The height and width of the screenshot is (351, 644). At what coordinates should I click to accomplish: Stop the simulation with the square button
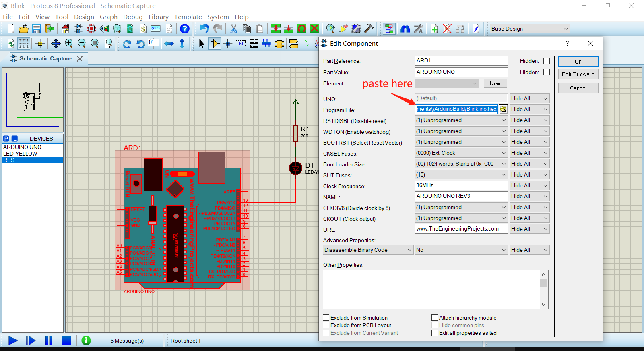tap(66, 341)
